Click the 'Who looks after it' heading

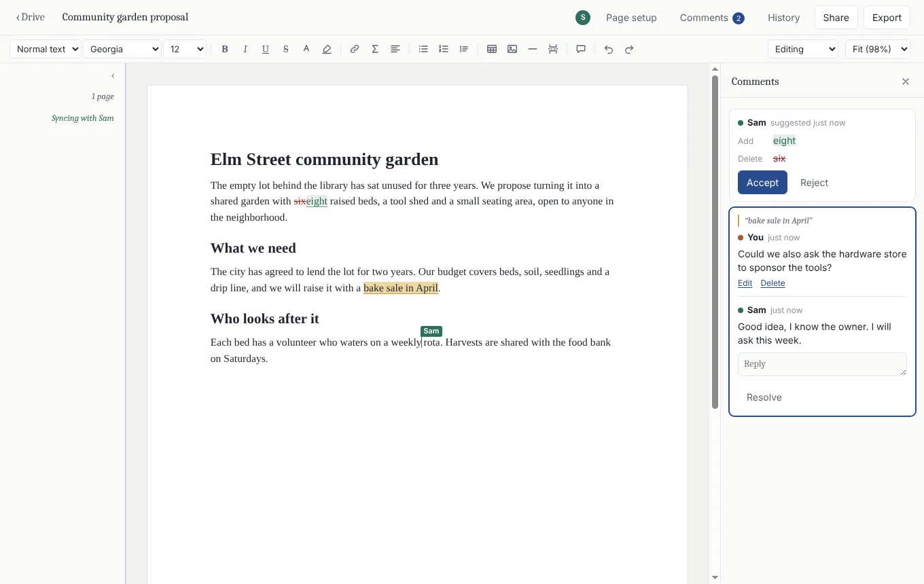(x=264, y=318)
